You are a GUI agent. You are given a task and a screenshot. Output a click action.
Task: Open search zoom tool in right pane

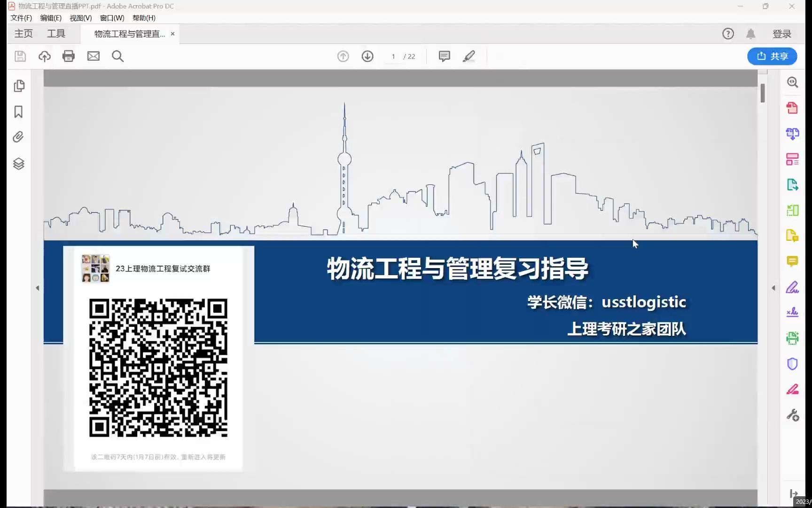(x=792, y=82)
